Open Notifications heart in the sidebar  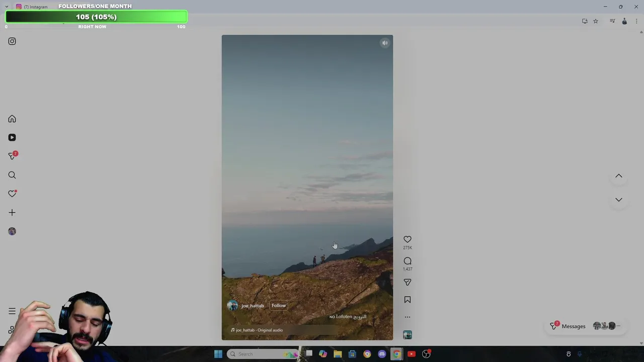pyautogui.click(x=12, y=194)
